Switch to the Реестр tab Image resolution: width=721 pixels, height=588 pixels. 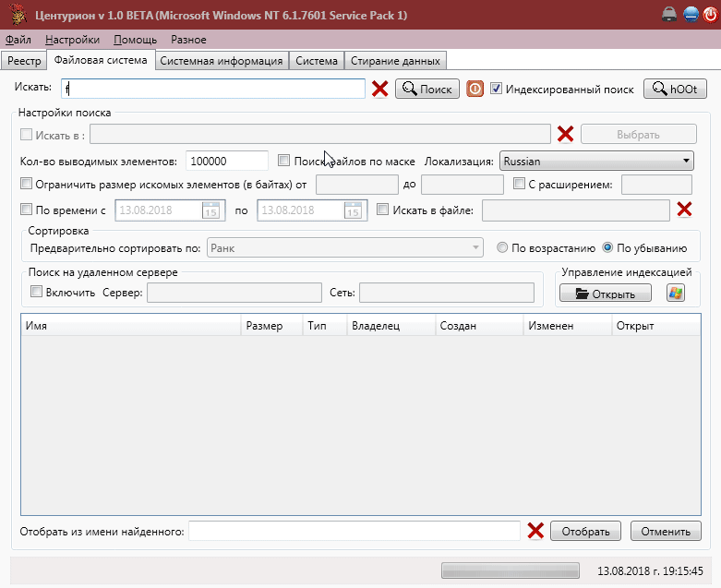[24, 61]
